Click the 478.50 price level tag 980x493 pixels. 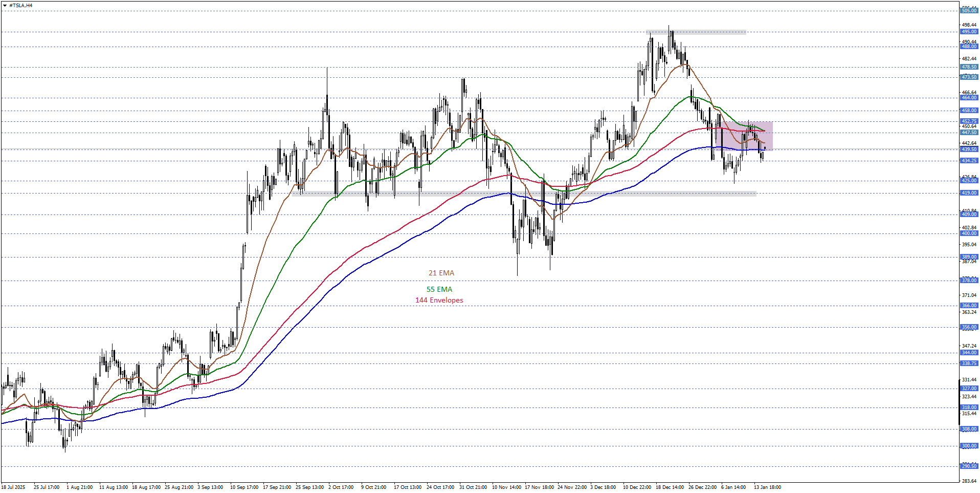pyautogui.click(x=969, y=67)
